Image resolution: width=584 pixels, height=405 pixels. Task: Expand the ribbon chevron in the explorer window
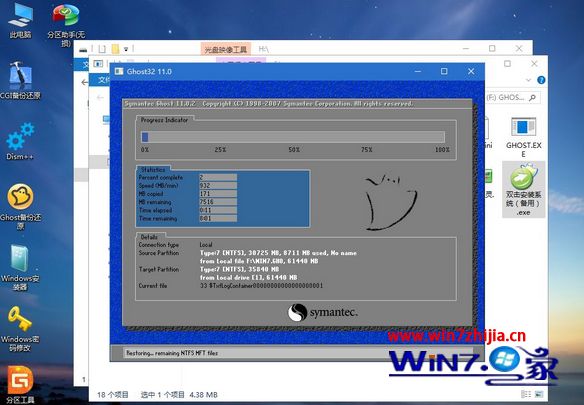coord(529,80)
